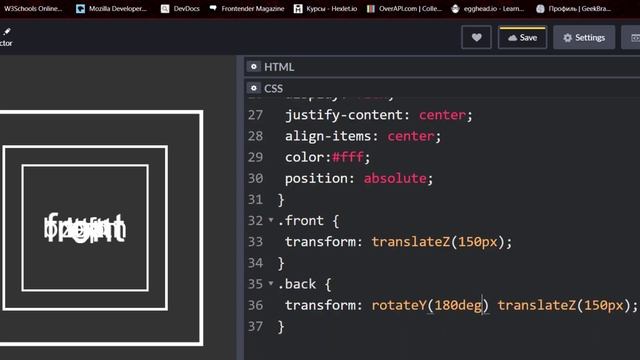Open HTML panel settings gear

253,67
